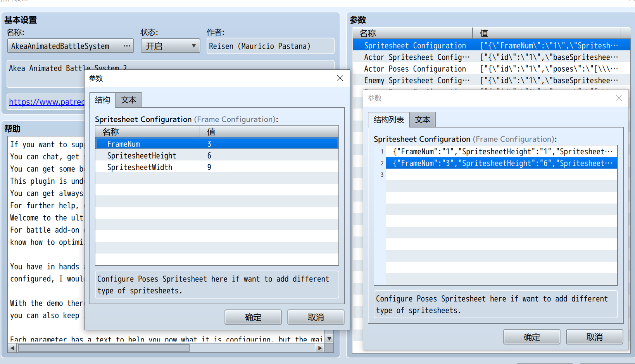The image size is (635, 364).
Task: Select first structure list entry FrameNum 1
Action: pyautogui.click(x=501, y=152)
